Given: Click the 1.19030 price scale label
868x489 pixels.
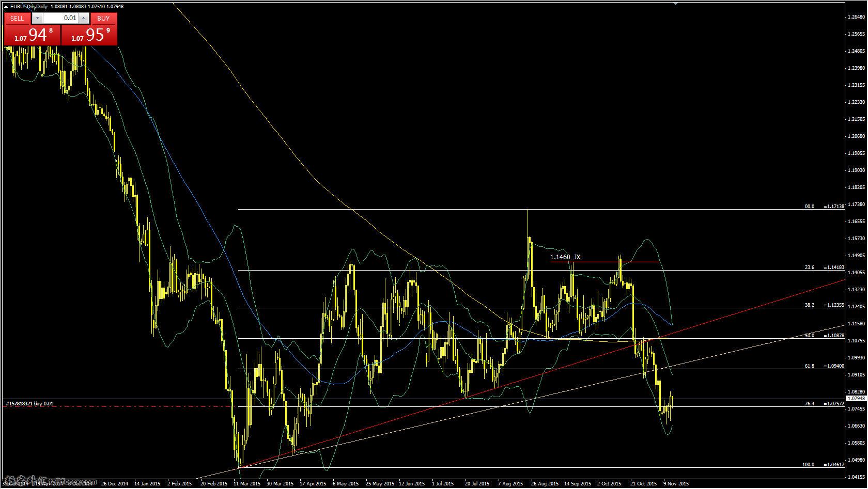Looking at the screenshot, I should point(856,170).
